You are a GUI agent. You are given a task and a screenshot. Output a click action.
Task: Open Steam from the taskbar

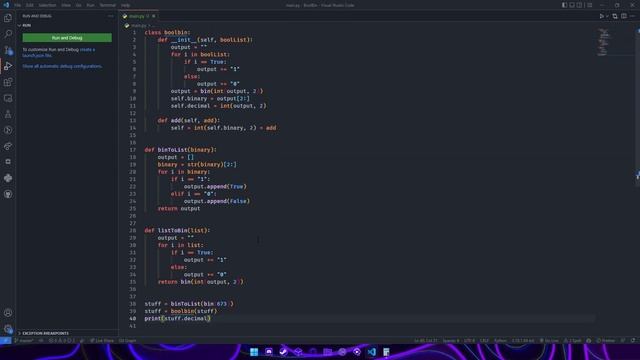[283, 352]
